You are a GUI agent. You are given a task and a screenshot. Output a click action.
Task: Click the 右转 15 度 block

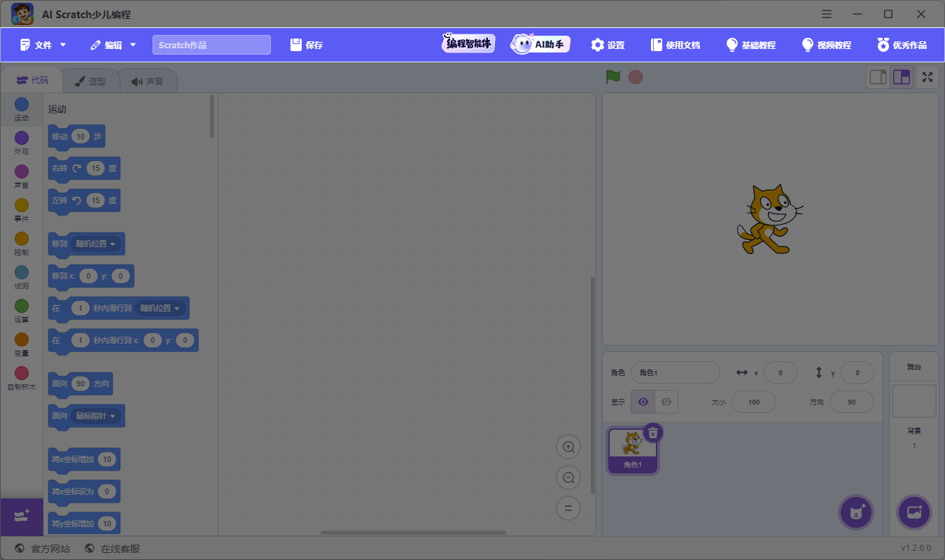tap(84, 169)
